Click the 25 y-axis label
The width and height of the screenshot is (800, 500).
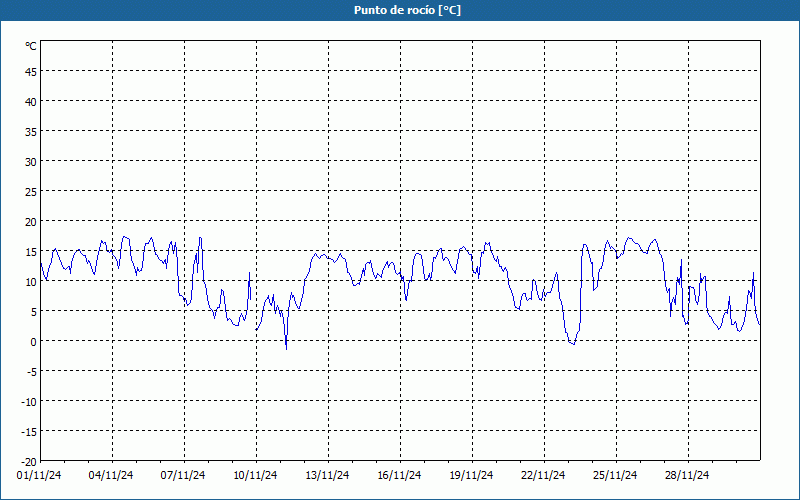tap(31, 192)
